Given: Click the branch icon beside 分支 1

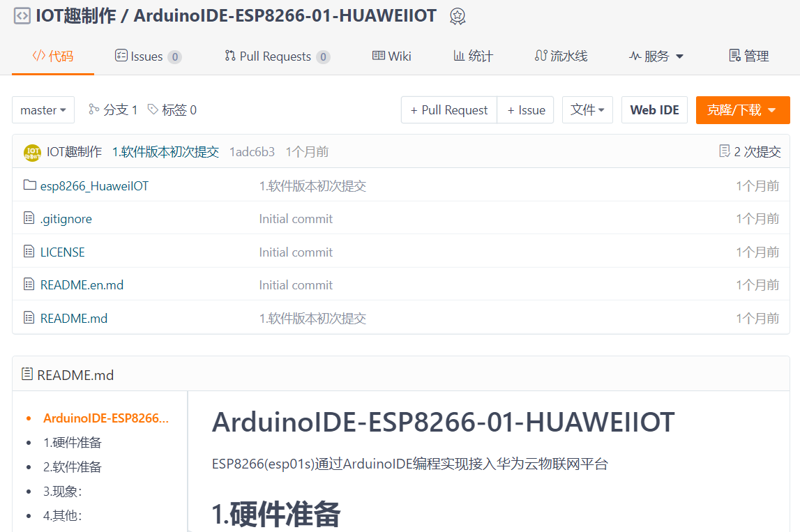Looking at the screenshot, I should pyautogui.click(x=94, y=109).
